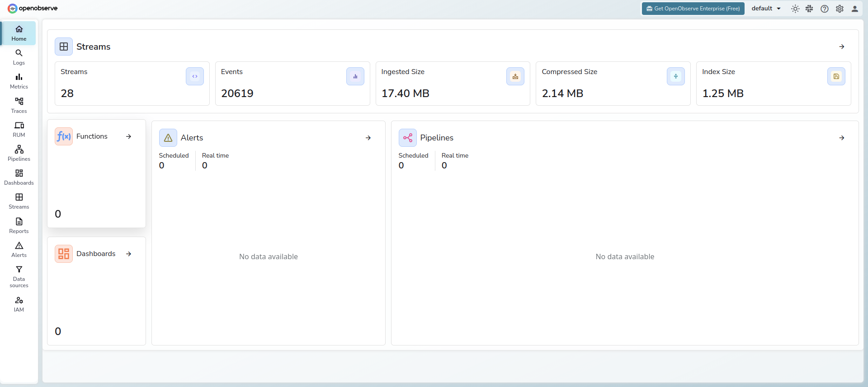Open the help question mark icon
The width and height of the screenshot is (868, 387).
825,9
